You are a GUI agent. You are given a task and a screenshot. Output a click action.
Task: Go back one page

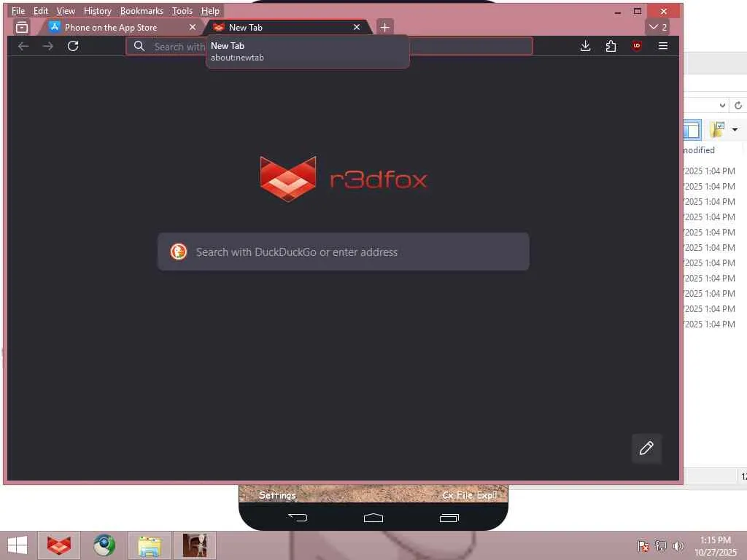(x=23, y=46)
